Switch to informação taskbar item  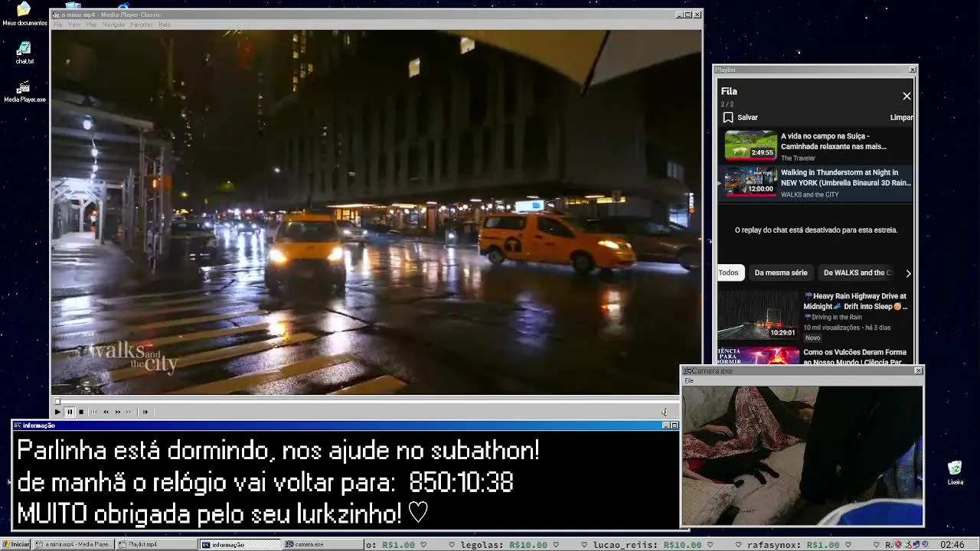[x=240, y=544]
